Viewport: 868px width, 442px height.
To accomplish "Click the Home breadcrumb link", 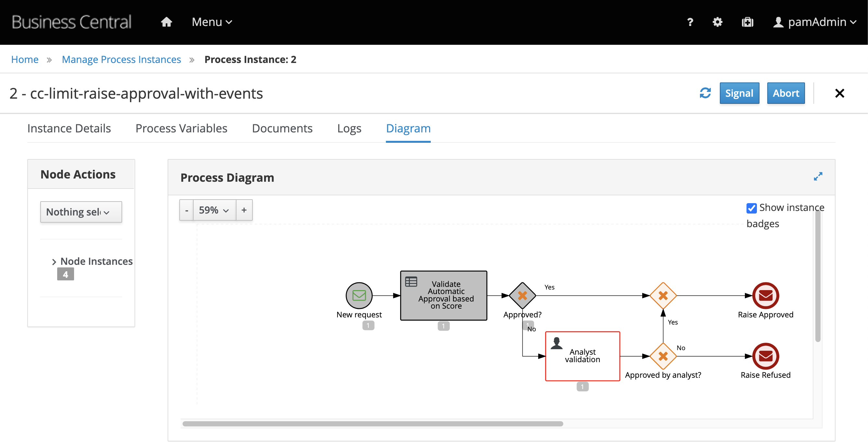I will point(25,59).
